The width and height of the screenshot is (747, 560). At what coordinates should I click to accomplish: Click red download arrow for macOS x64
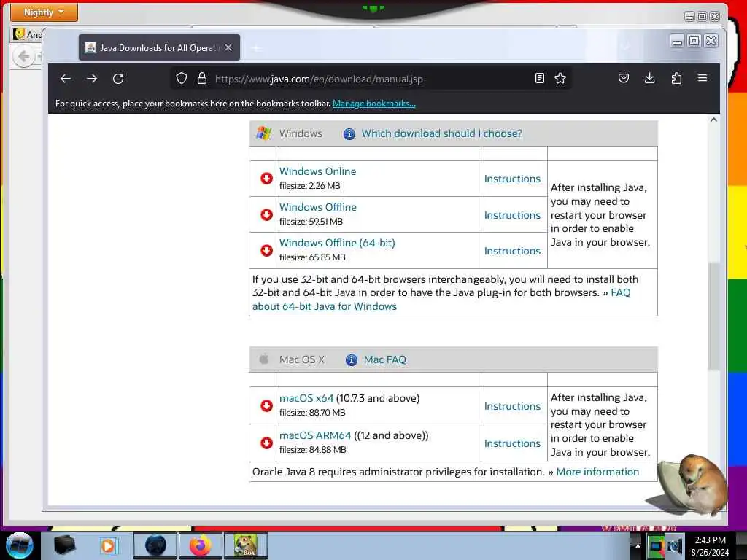click(x=266, y=405)
